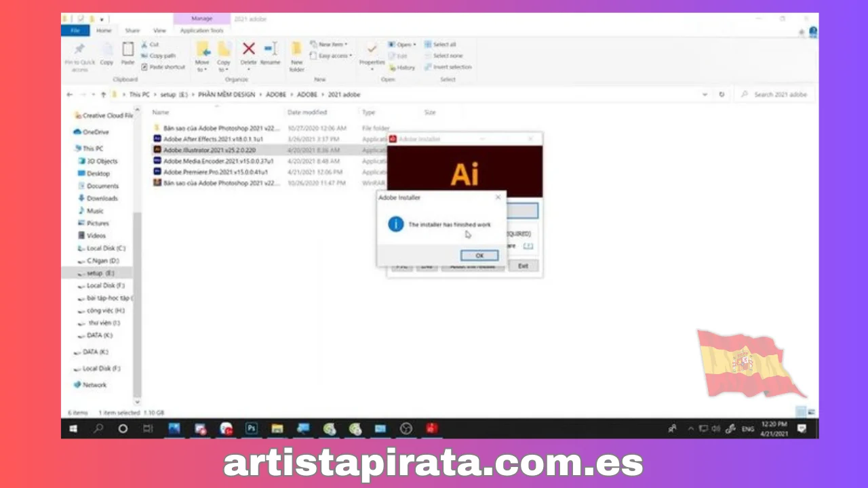Open Downloads in the sidebar
Image resolution: width=868 pixels, height=488 pixels.
coord(98,199)
